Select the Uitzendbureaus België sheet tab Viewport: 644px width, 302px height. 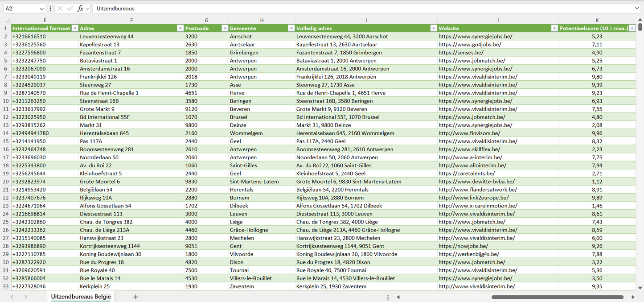click(x=81, y=297)
